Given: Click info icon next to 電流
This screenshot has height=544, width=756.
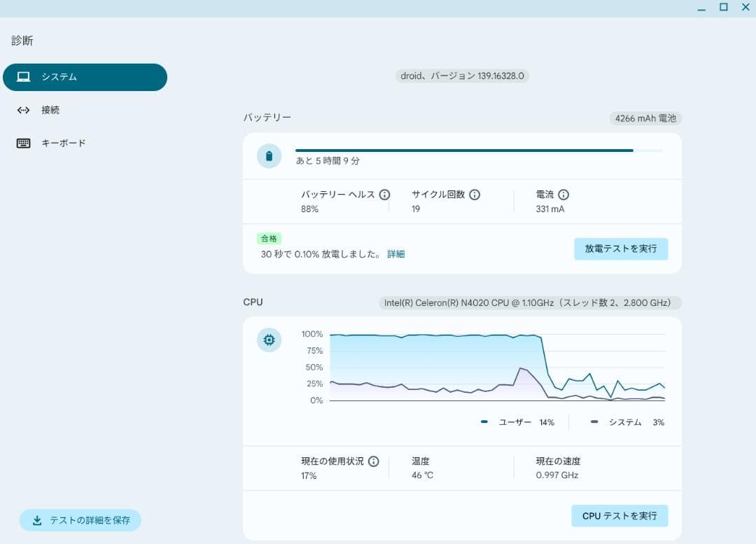Looking at the screenshot, I should click(x=563, y=195).
